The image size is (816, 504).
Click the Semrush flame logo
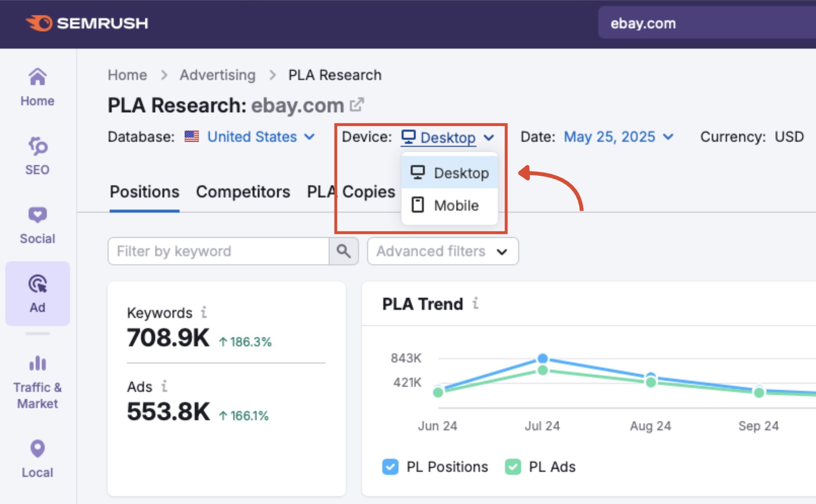click(x=39, y=23)
